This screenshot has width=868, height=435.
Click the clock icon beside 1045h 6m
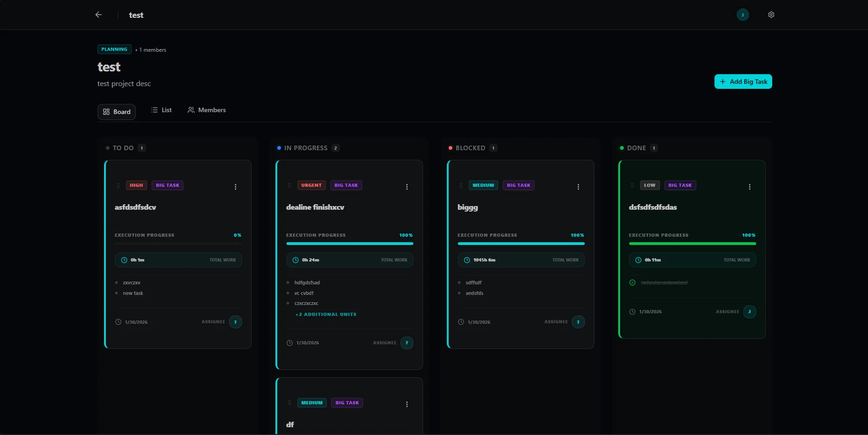tap(467, 260)
